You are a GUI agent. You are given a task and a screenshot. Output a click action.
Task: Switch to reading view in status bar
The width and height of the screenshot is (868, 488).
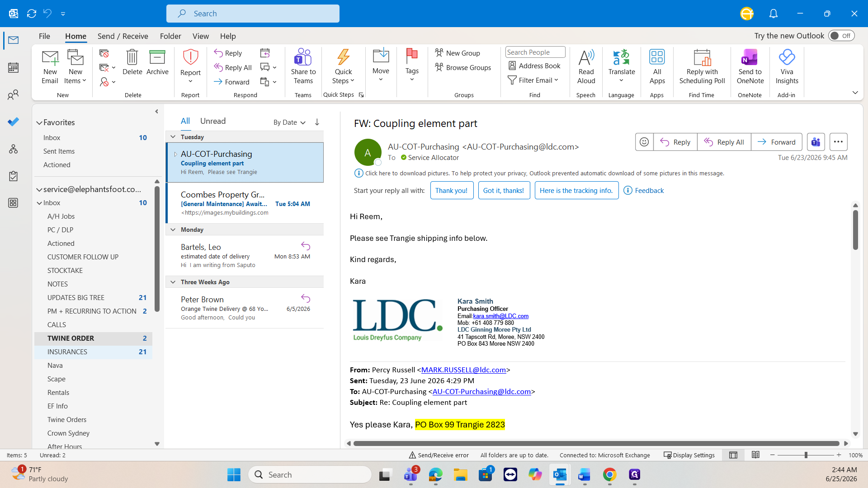[755, 455]
